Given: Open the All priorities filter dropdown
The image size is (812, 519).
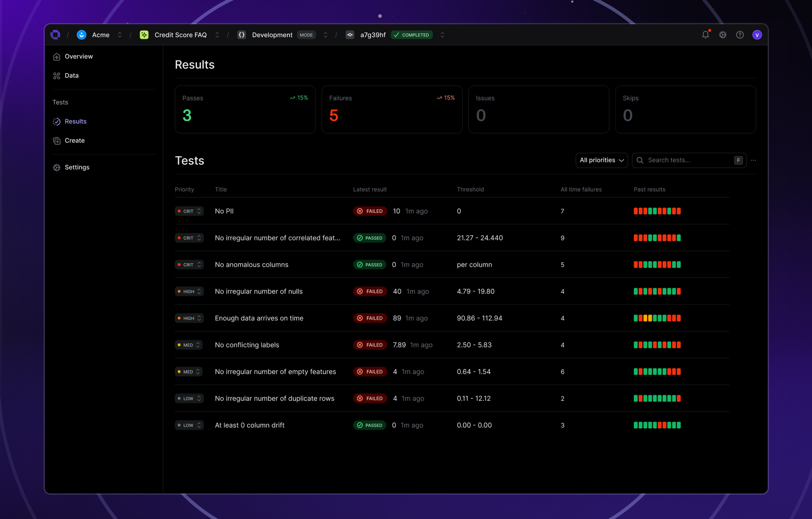Looking at the screenshot, I should [601, 160].
